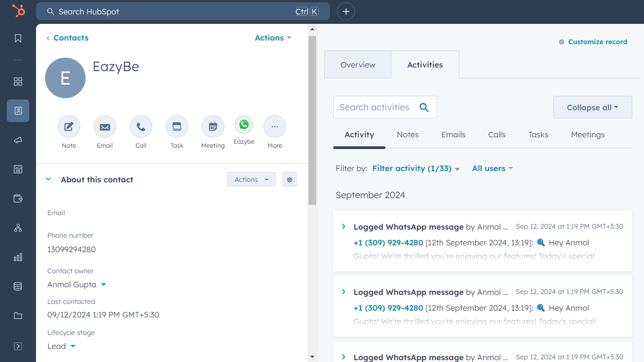
Task: Open the Emails activity tab
Action: click(453, 134)
